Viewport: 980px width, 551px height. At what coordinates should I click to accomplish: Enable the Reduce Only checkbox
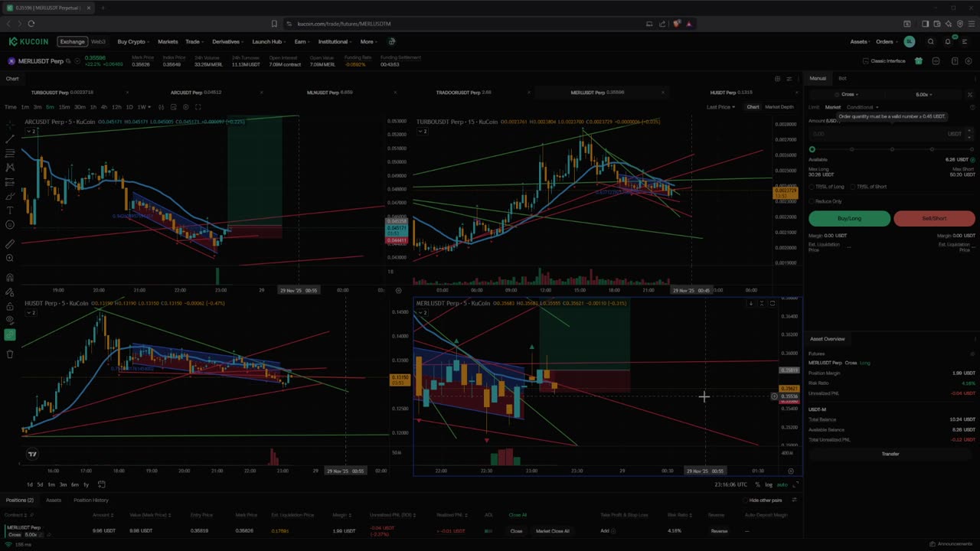pyautogui.click(x=812, y=201)
